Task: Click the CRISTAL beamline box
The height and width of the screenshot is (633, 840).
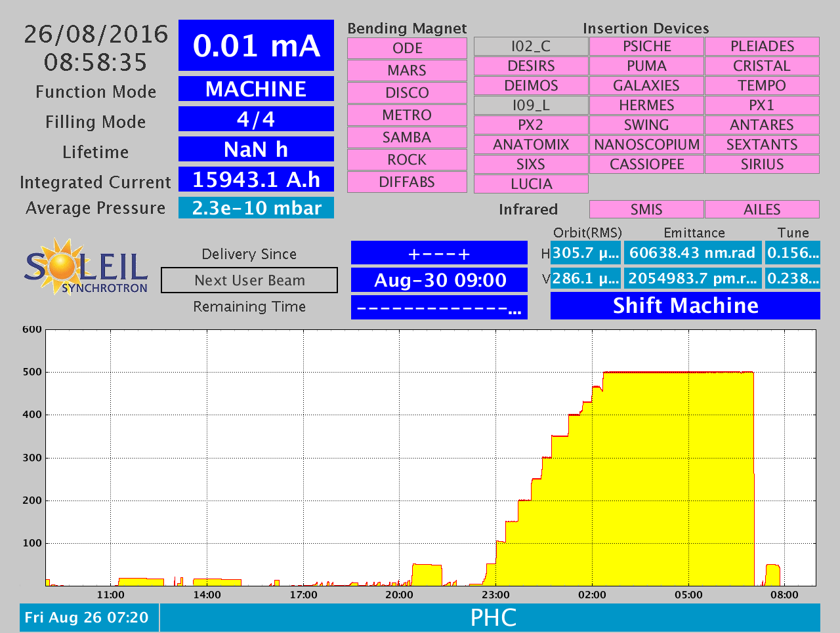Action: 762,66
